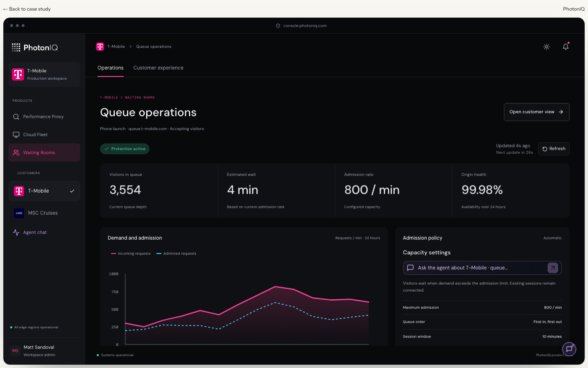Open Cloud Fleet product

click(44, 135)
